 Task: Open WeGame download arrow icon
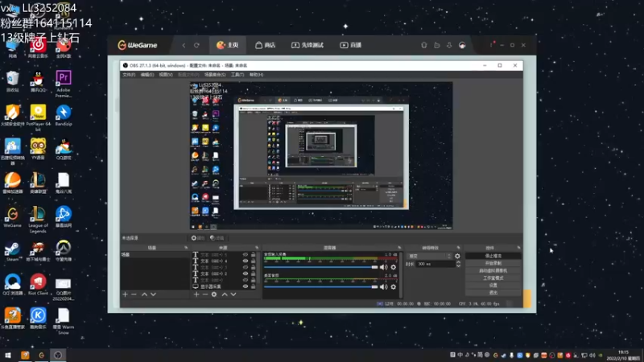point(449,45)
